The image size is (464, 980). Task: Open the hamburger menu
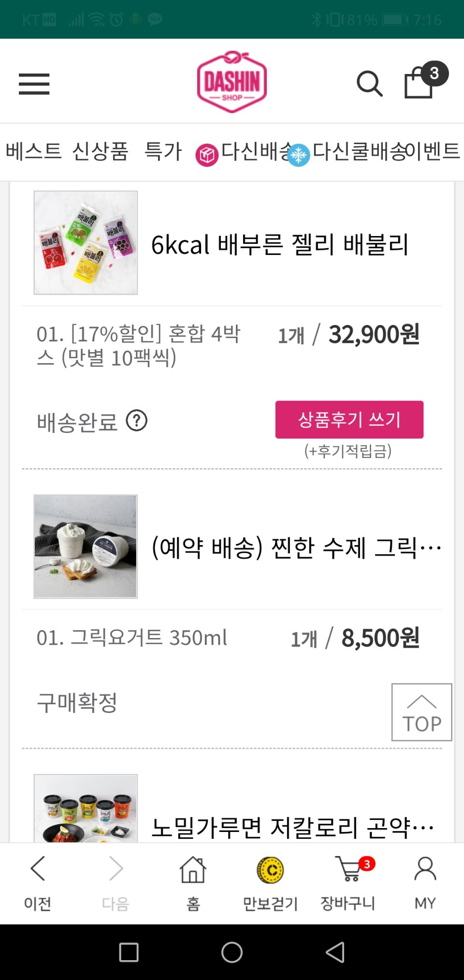click(x=34, y=84)
